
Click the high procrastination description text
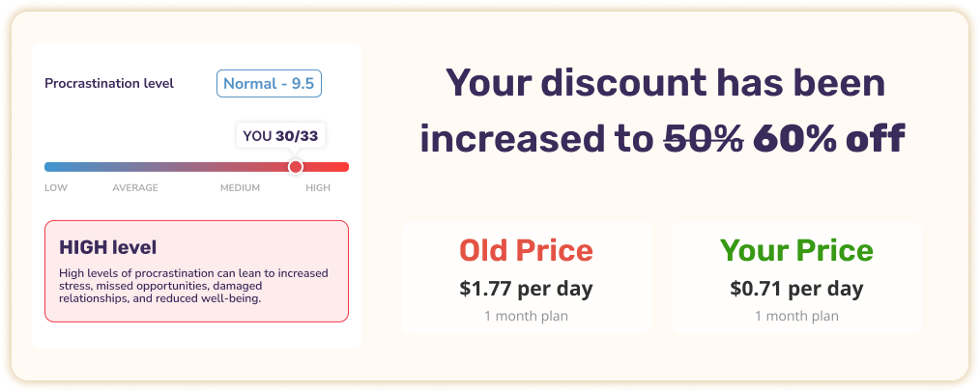(x=193, y=286)
